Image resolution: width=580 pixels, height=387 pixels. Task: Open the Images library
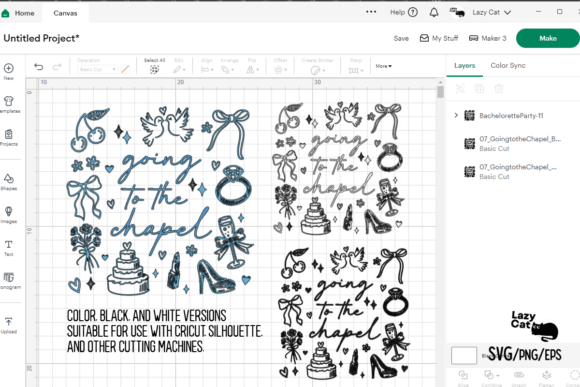pos(9,215)
